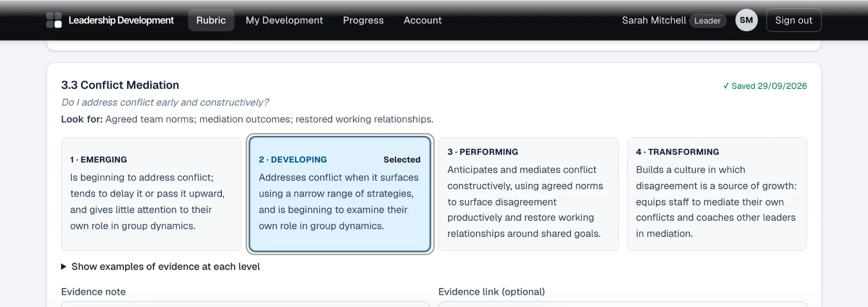Choose the 4 · Transforming level card

tap(717, 194)
